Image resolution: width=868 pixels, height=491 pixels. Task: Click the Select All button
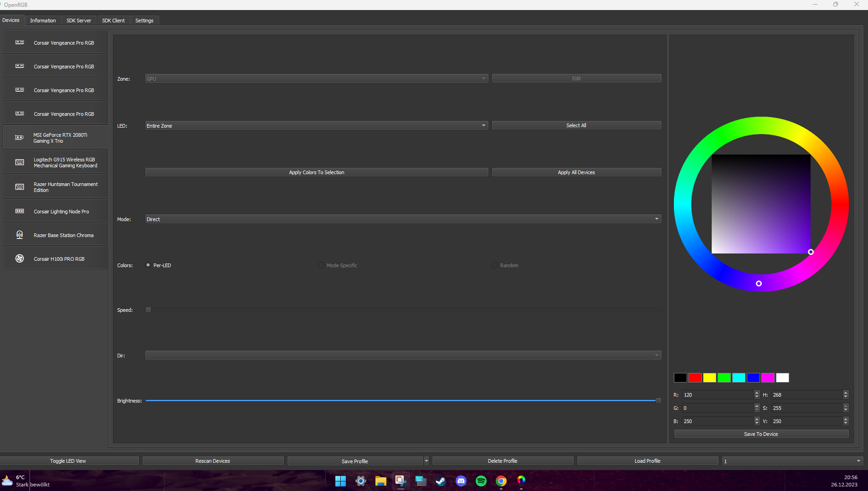(576, 125)
